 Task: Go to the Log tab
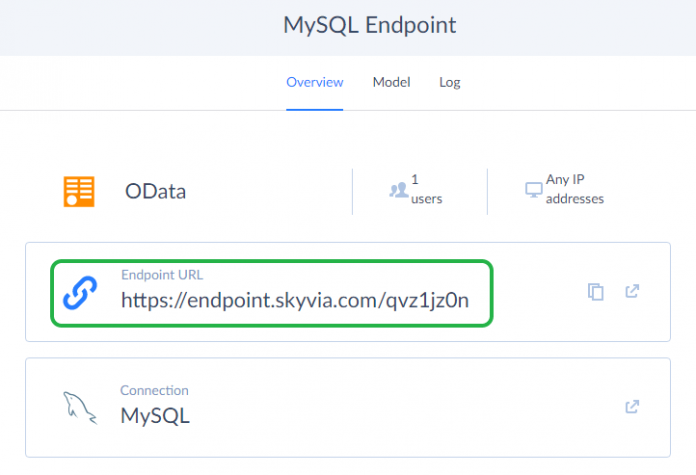click(x=450, y=82)
